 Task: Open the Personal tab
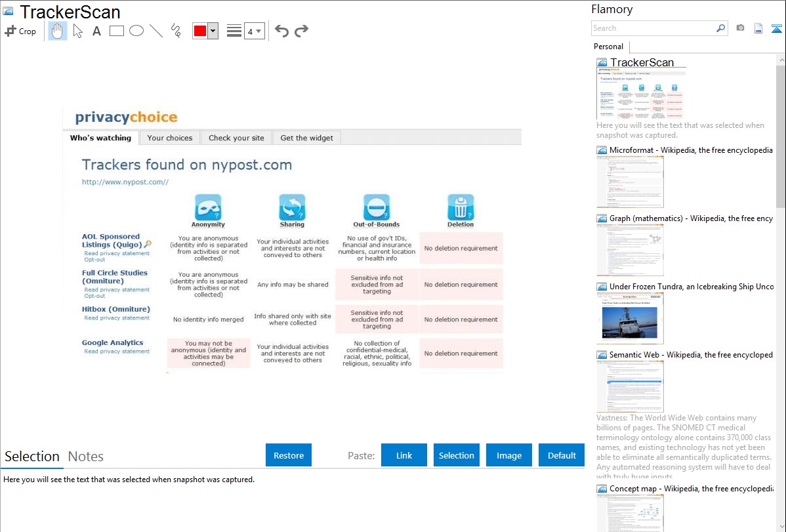pyautogui.click(x=609, y=47)
